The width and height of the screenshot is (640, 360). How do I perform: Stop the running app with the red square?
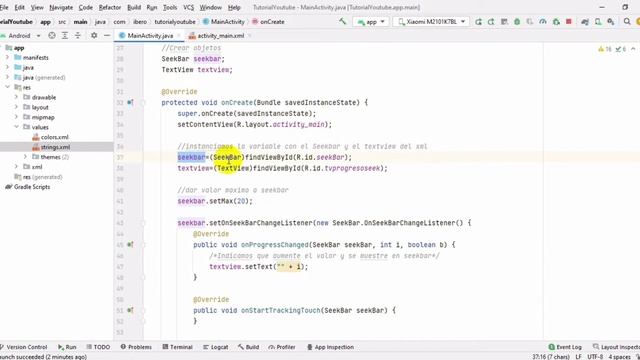(x=569, y=22)
